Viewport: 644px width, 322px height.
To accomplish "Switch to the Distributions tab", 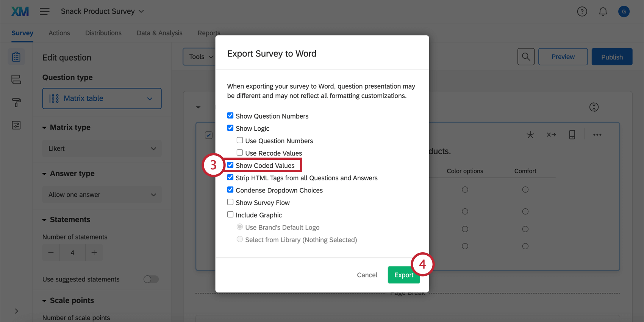I will (103, 33).
